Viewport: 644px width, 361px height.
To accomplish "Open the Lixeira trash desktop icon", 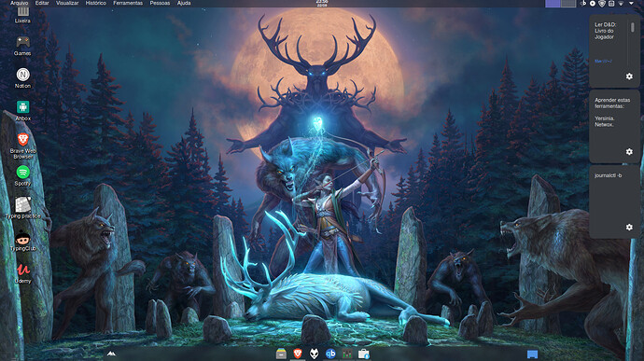I will [x=22, y=14].
